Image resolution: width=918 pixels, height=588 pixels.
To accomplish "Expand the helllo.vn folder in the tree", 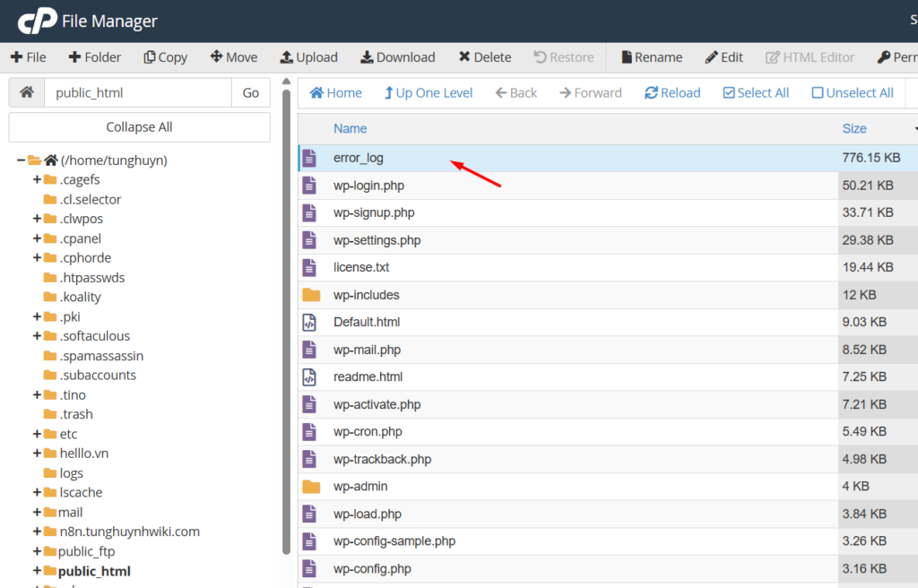I will pos(37,454).
